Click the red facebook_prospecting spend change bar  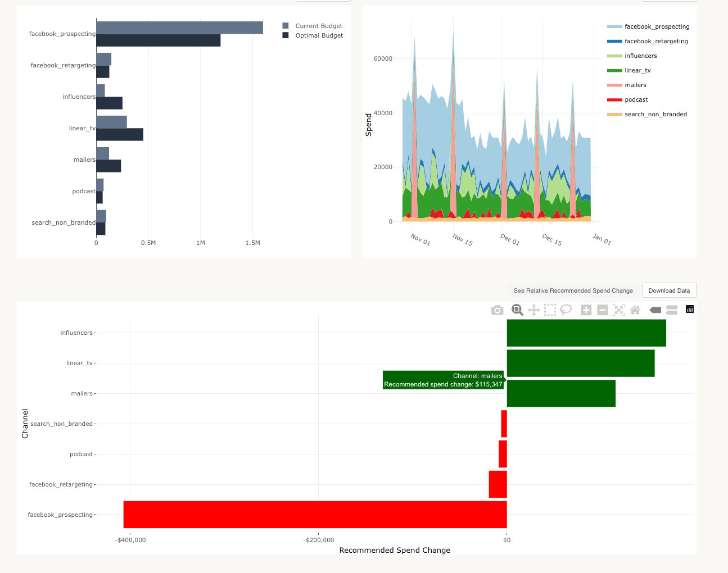coord(315,515)
